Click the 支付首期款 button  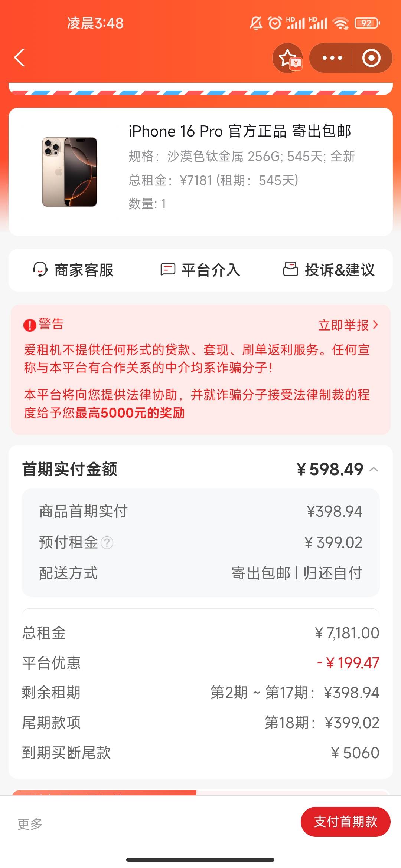pyautogui.click(x=346, y=822)
